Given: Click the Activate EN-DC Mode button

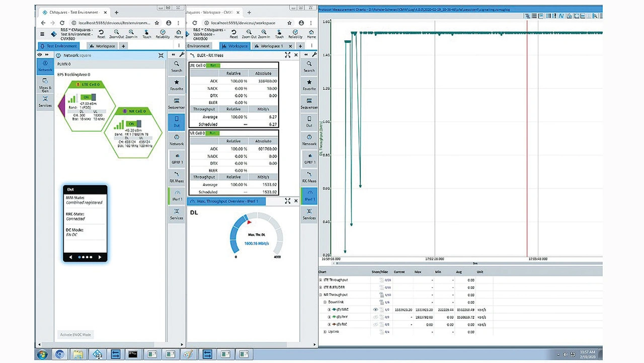Looking at the screenshot, I should pyautogui.click(x=76, y=335).
